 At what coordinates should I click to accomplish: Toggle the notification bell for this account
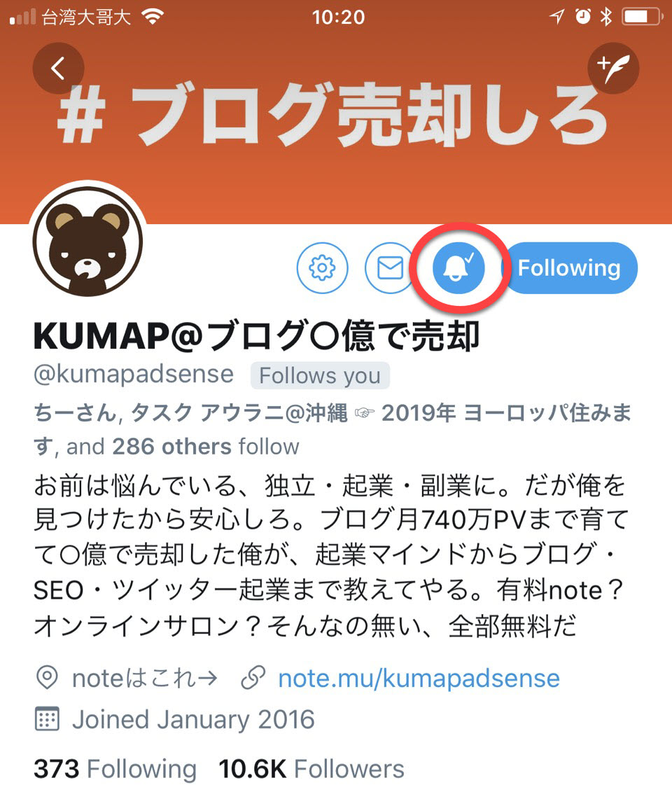pos(458,267)
